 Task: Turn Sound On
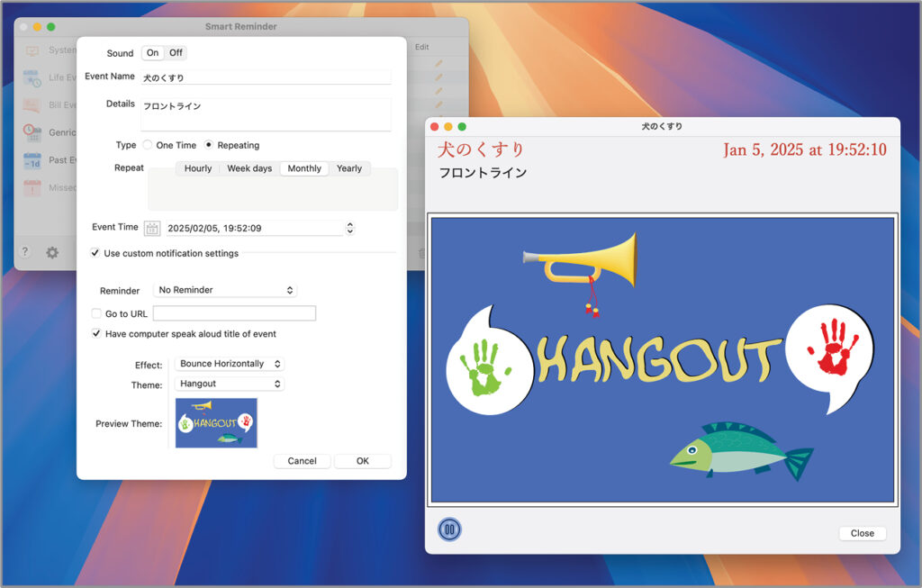153,53
